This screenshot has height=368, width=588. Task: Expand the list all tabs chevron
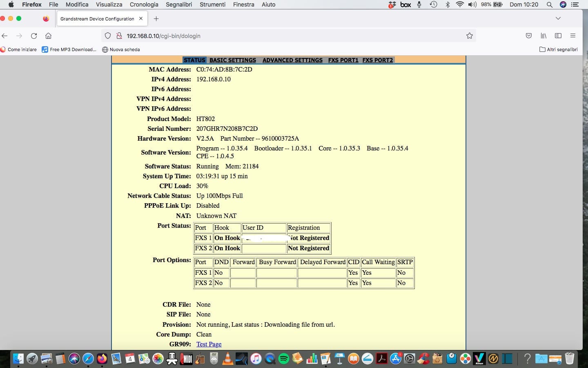click(x=558, y=18)
